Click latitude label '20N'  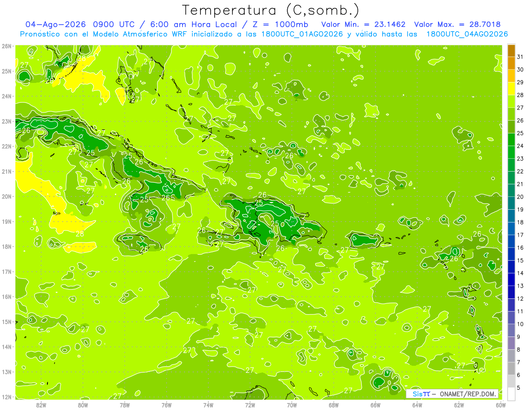tap(6, 196)
